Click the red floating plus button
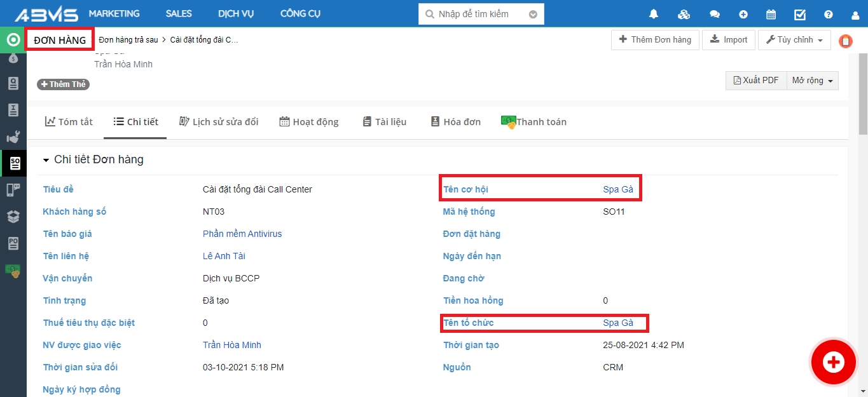This screenshot has width=868, height=397. 832,362
